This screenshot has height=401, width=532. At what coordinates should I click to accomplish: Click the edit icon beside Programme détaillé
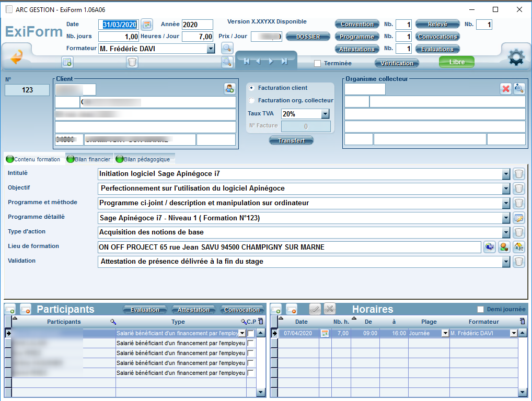(x=518, y=218)
